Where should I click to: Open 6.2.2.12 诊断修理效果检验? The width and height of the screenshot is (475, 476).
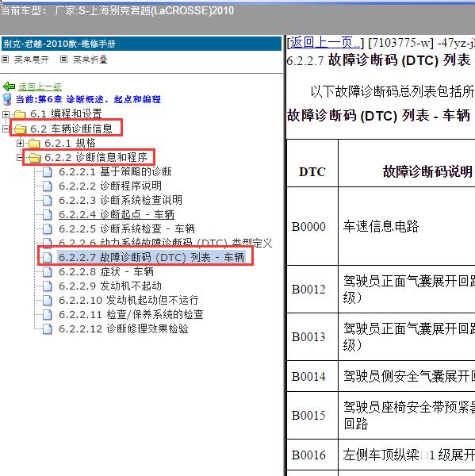click(x=124, y=328)
